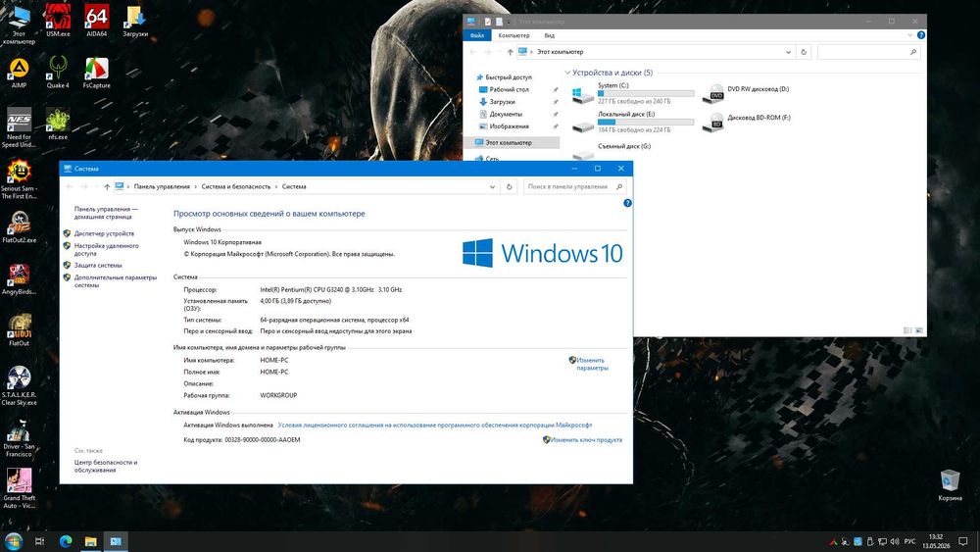Select the AngryBirds desktop shortcut
This screenshot has width=980, height=552.
click(x=19, y=278)
